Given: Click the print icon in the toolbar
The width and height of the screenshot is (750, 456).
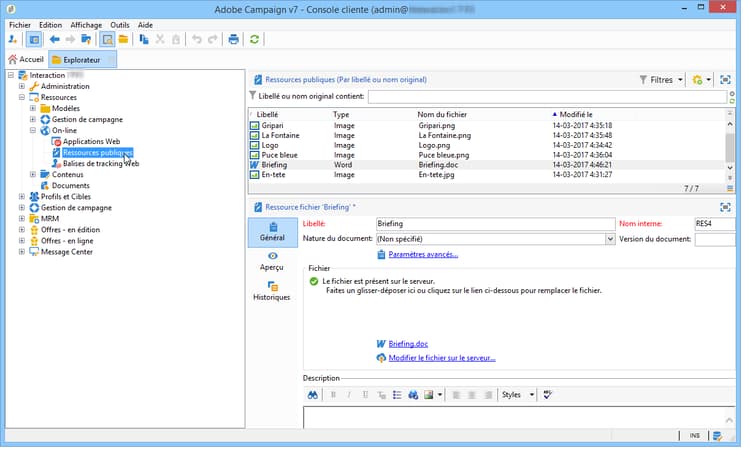Looking at the screenshot, I should tap(233, 40).
